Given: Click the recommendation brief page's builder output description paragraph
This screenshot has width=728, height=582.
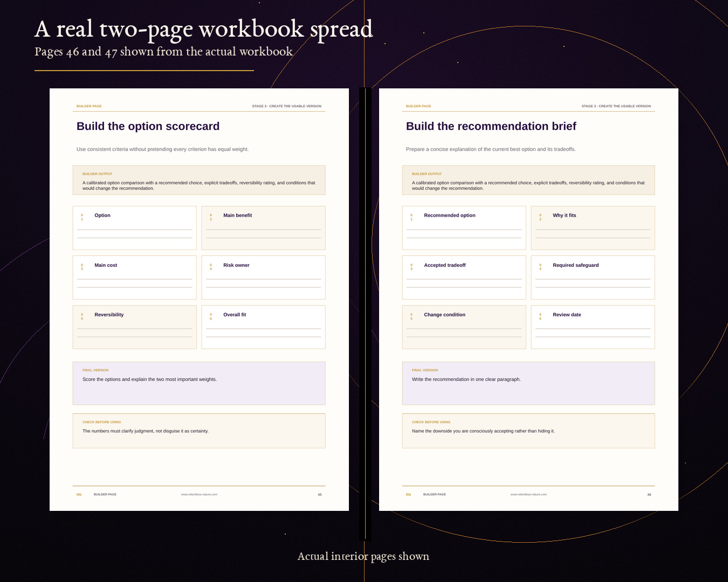Looking at the screenshot, I should click(x=528, y=185).
